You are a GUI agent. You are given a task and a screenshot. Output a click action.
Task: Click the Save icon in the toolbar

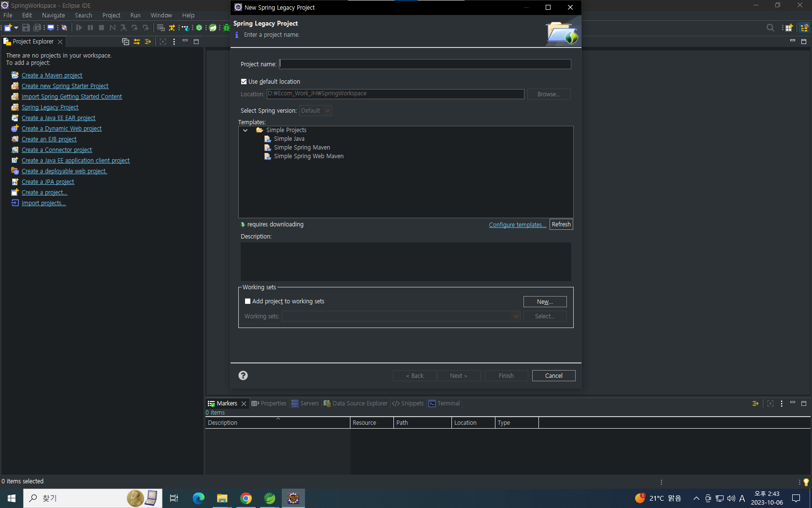click(26, 28)
